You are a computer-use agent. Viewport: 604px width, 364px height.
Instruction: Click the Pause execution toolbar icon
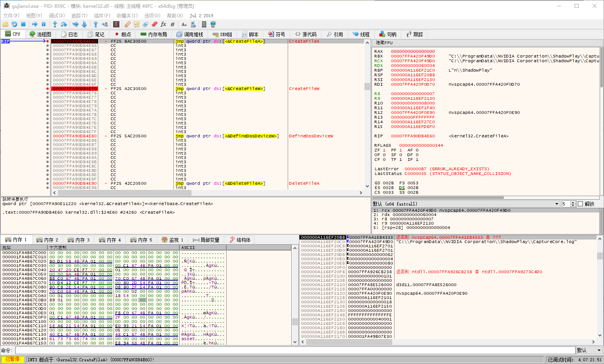point(43,24)
